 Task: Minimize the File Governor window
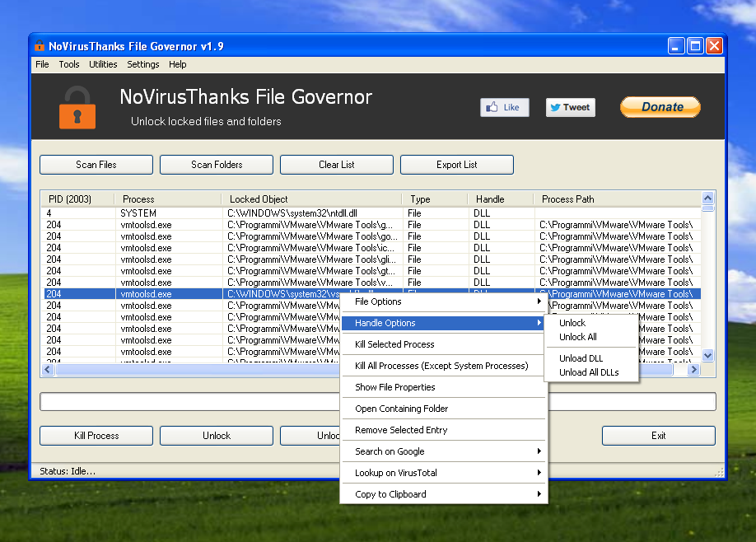pyautogui.click(x=676, y=46)
